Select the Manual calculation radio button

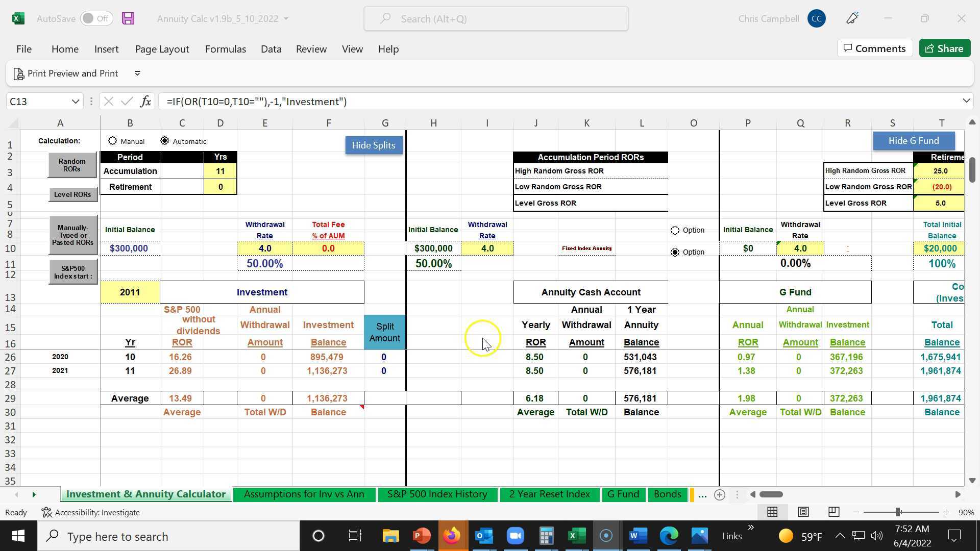[113, 141]
